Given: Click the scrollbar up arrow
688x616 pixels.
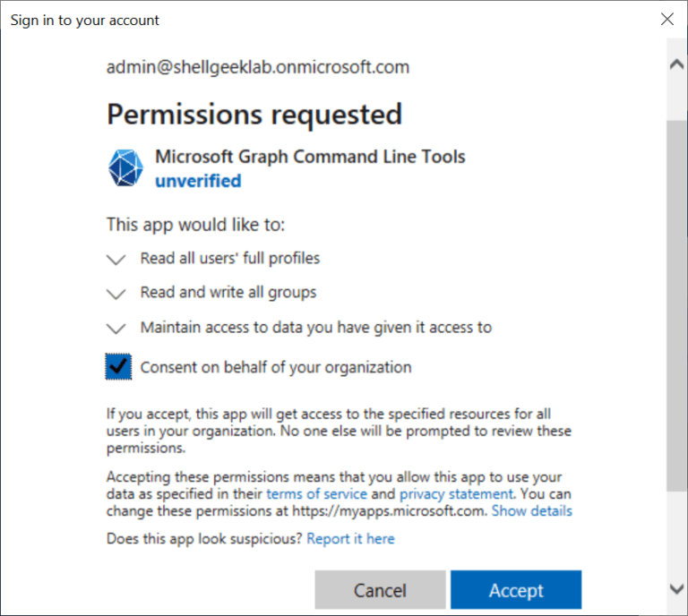Looking at the screenshot, I should [677, 65].
